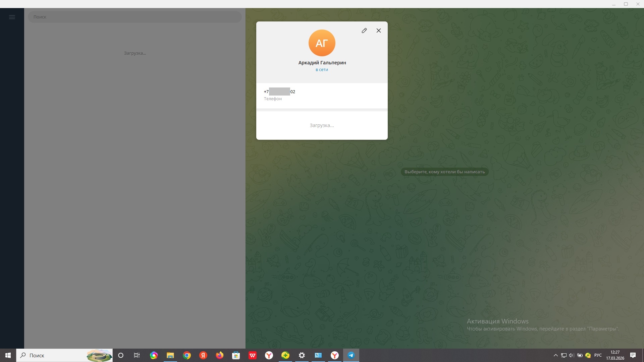
Task: Click the АГ profile avatar
Action: [322, 43]
